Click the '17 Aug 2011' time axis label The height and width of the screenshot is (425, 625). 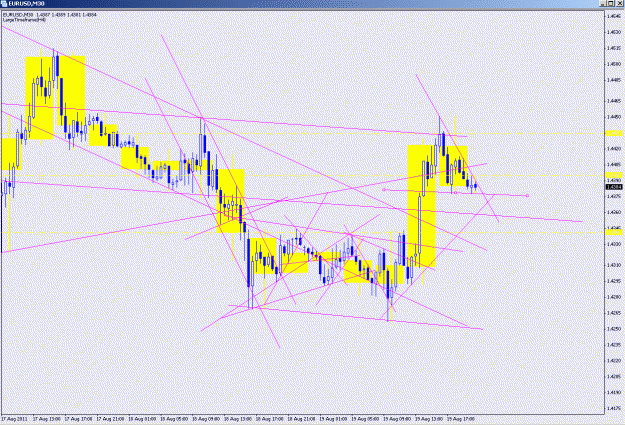pos(14,419)
